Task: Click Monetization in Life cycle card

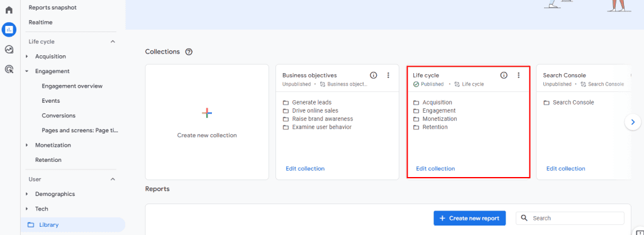Action: tap(440, 119)
